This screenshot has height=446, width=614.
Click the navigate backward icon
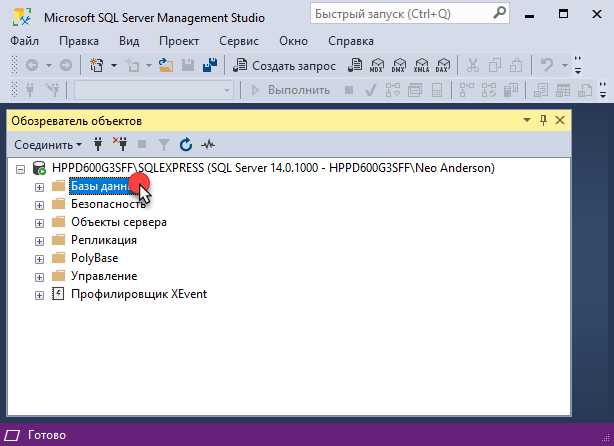coord(32,65)
